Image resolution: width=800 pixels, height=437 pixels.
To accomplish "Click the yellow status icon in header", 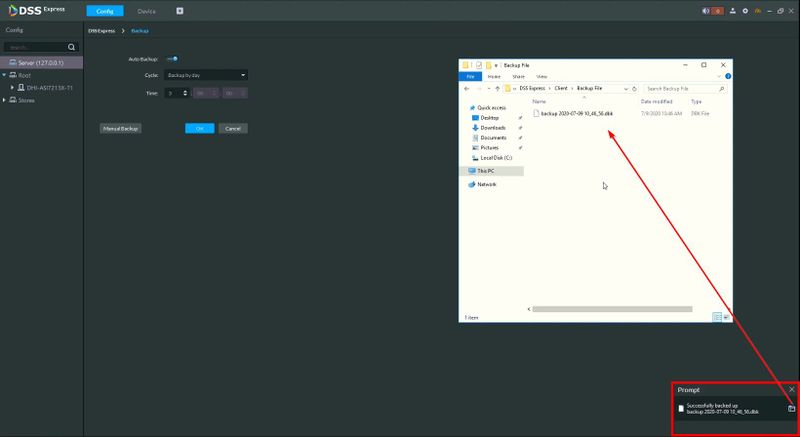I will (758, 11).
